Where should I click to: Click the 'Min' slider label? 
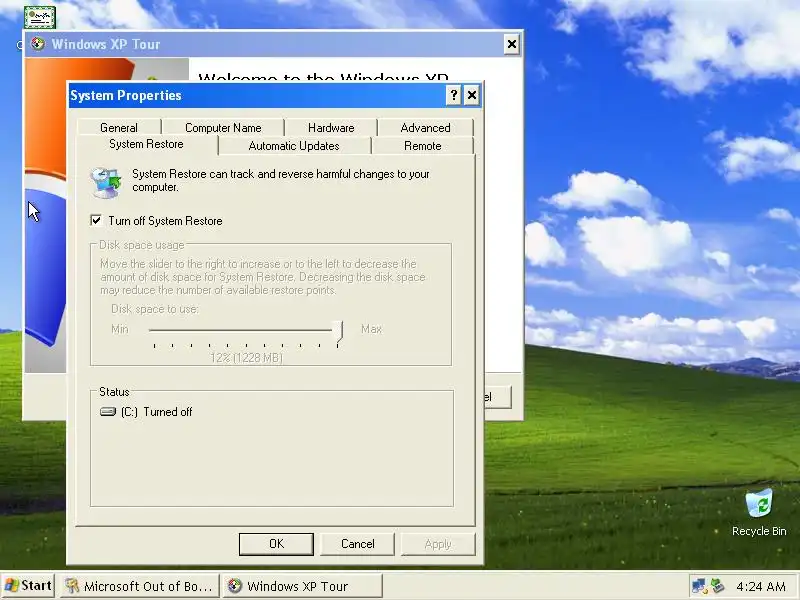pyautogui.click(x=120, y=329)
